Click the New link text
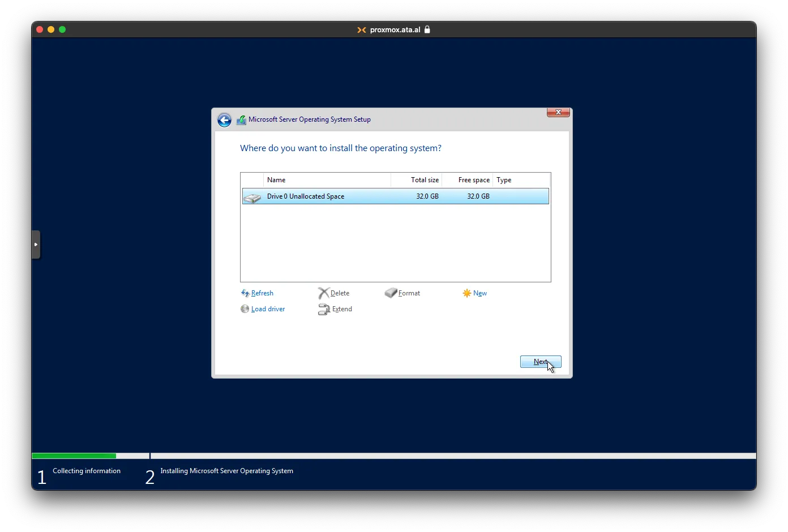 [480, 293]
